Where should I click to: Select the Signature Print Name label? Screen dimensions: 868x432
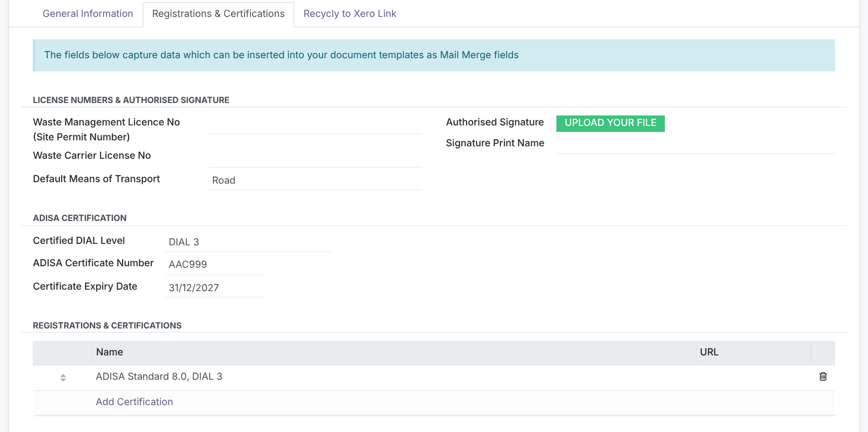[x=495, y=143]
